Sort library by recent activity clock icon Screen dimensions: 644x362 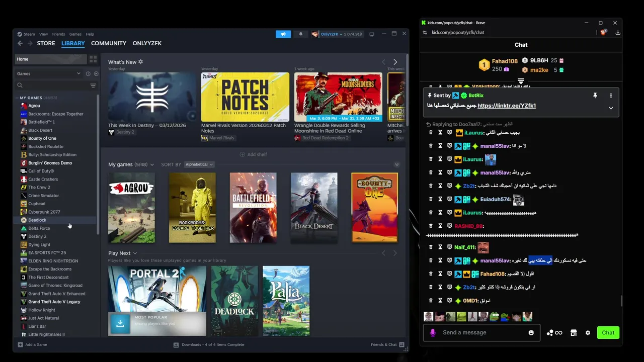point(88,74)
